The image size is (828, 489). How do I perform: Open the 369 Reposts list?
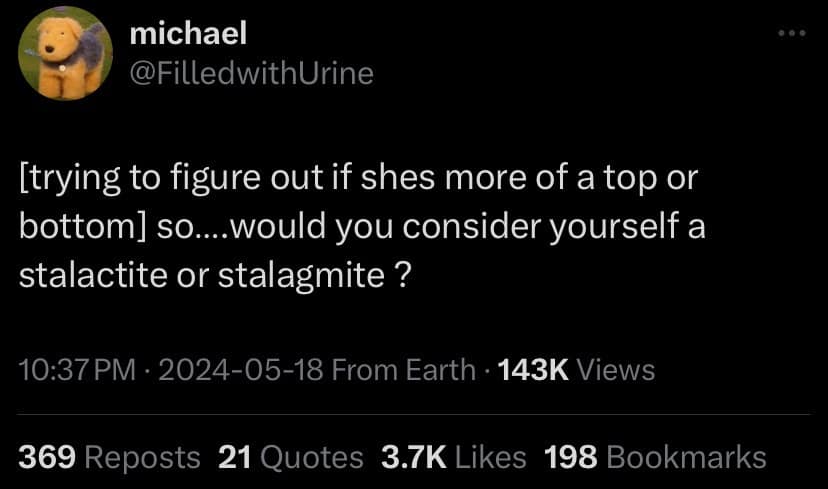[x=110, y=457]
